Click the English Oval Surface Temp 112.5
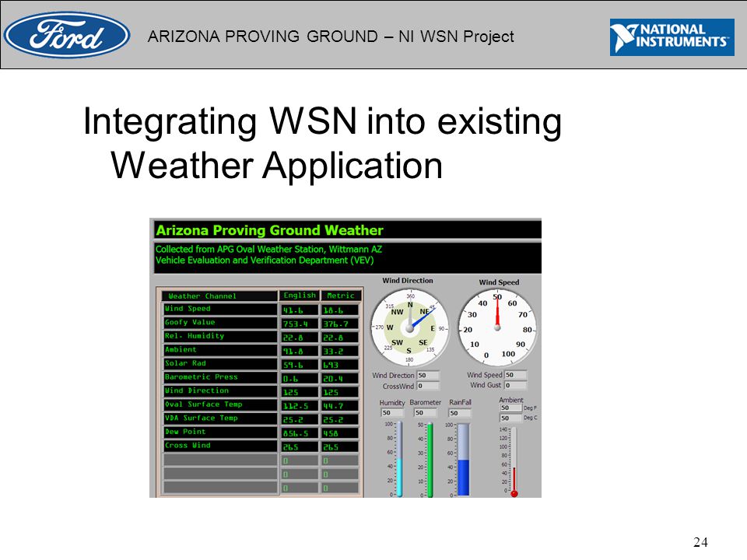This screenshot has height=560, width=747. click(299, 406)
